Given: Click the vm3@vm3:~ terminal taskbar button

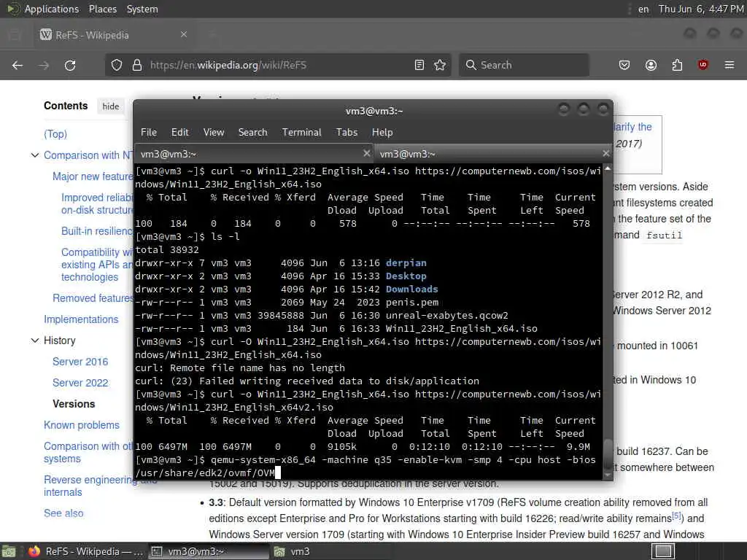Looking at the screenshot, I should pyautogui.click(x=209, y=551).
